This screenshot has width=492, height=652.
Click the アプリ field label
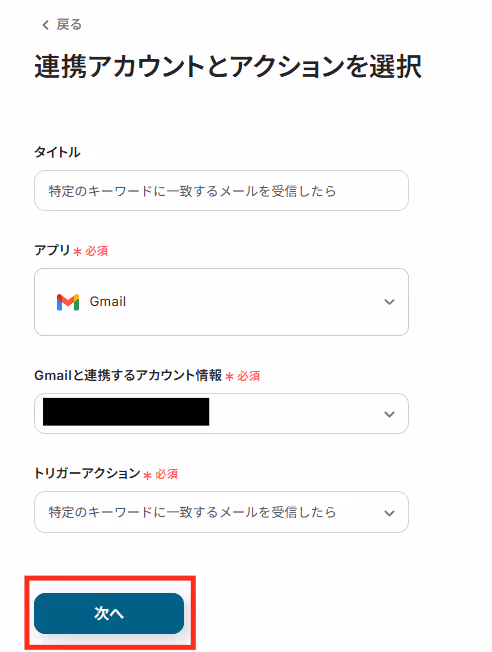[52, 250]
